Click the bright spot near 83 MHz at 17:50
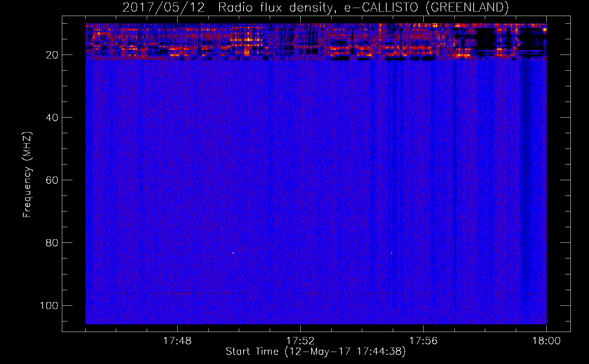Screen dimensions: 589x364 pos(233,253)
